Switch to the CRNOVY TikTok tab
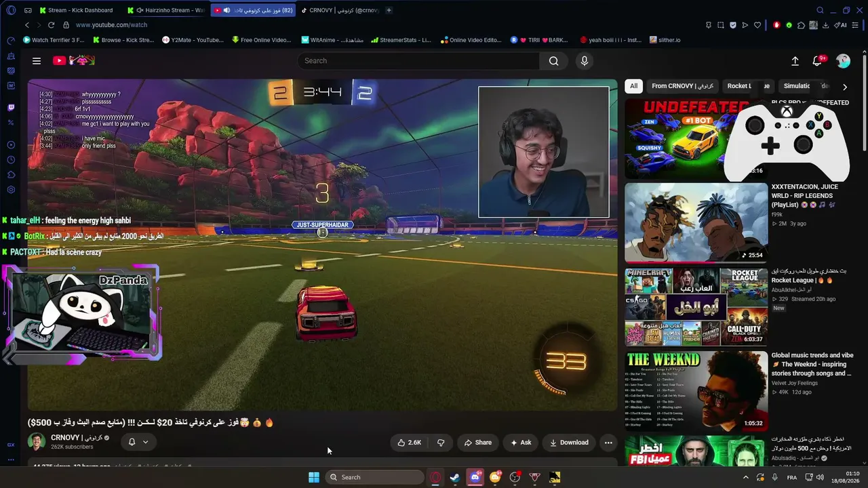Viewport: 868px width, 488px height. coord(339,11)
